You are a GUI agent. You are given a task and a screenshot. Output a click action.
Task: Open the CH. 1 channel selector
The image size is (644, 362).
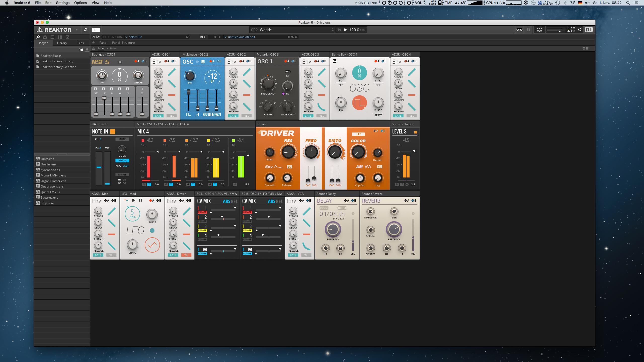98,139
